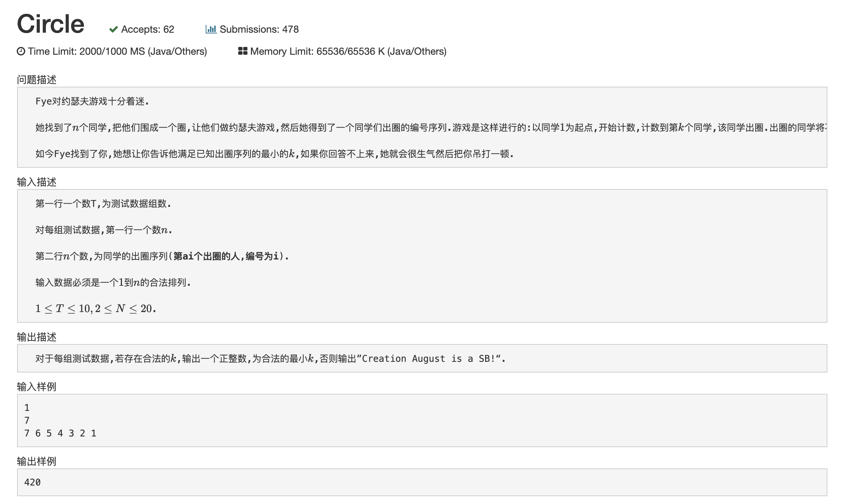Click the Memory Limit grid icon
This screenshot has width=848, height=504.
click(x=242, y=51)
